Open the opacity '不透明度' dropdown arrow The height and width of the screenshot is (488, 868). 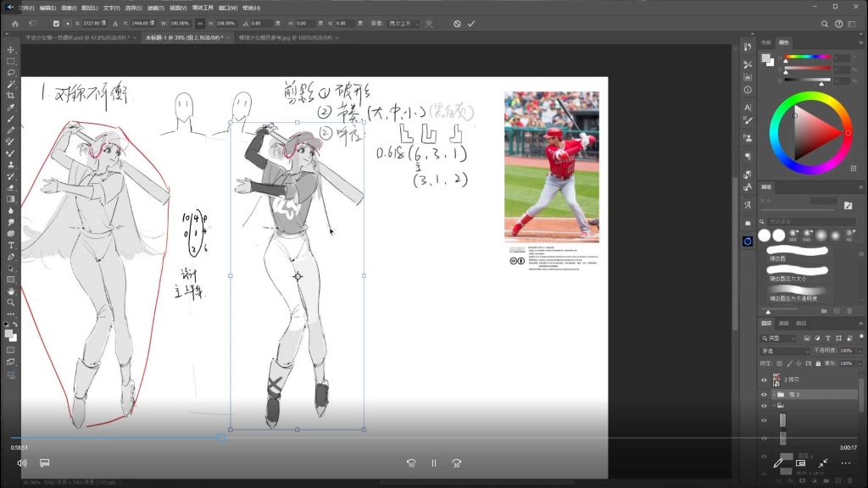coord(860,351)
